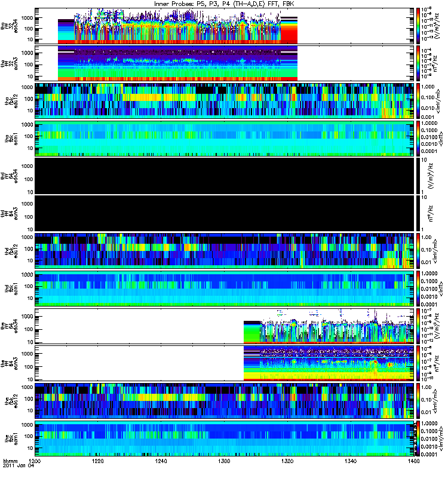Select the tha fff 32 edc34 axis label
448x478 pixels.
tap(10, 26)
